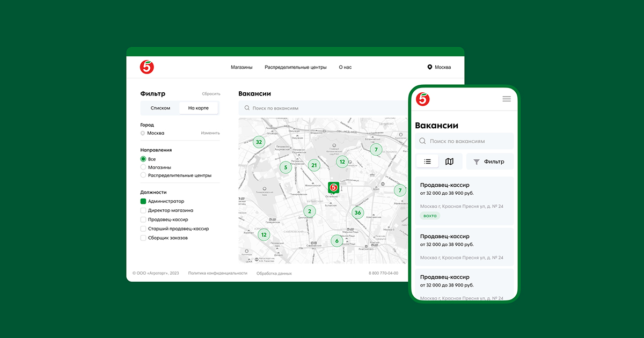Image resolution: width=644 pixels, height=338 pixels.
Task: Open Обработка данных footer link
Action: tap(274, 273)
